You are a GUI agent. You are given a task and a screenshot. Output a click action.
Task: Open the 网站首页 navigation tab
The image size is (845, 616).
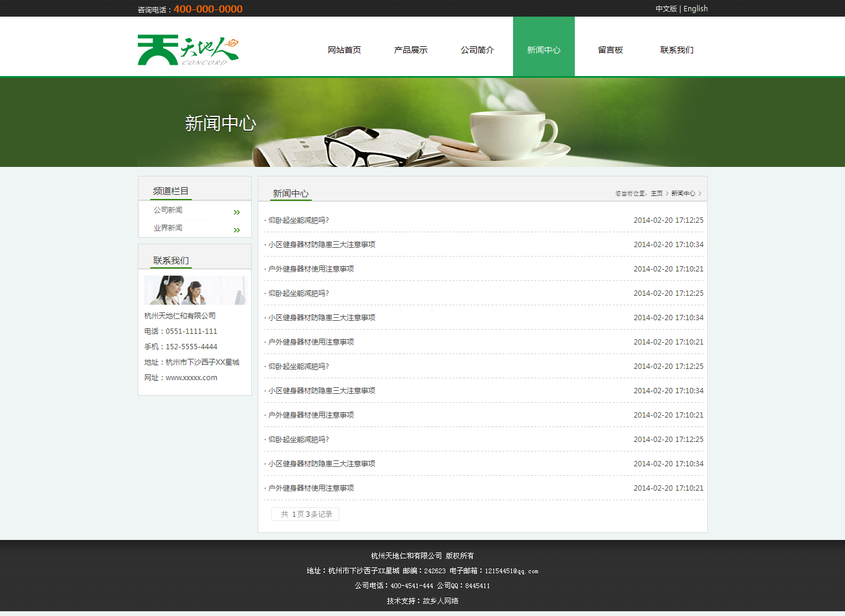[x=344, y=50]
